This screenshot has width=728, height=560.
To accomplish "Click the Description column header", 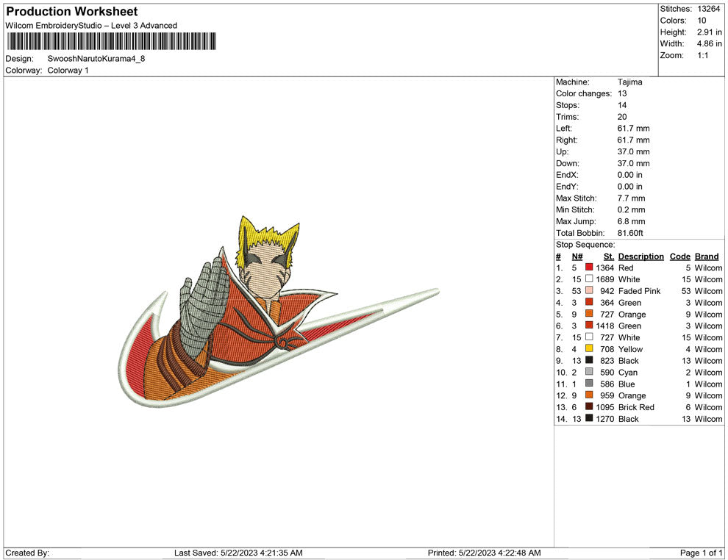I will click(x=640, y=256).
